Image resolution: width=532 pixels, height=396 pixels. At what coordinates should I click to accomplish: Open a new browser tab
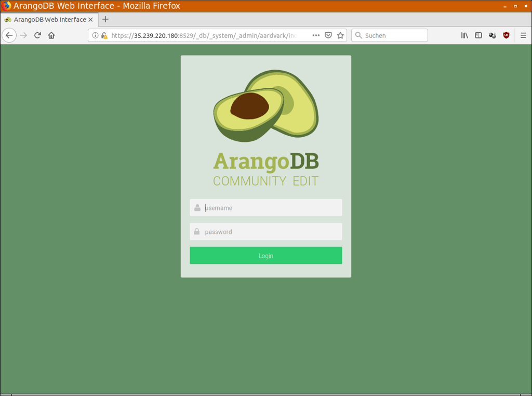point(105,19)
